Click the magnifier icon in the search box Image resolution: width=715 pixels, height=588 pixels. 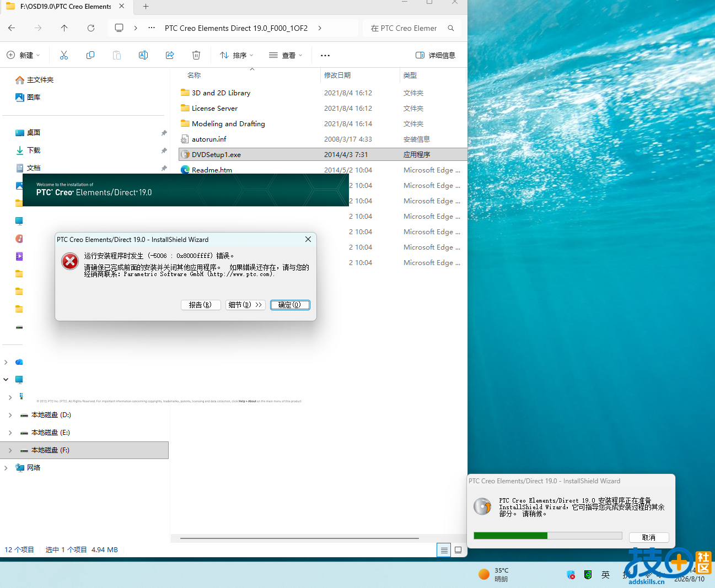[451, 28]
